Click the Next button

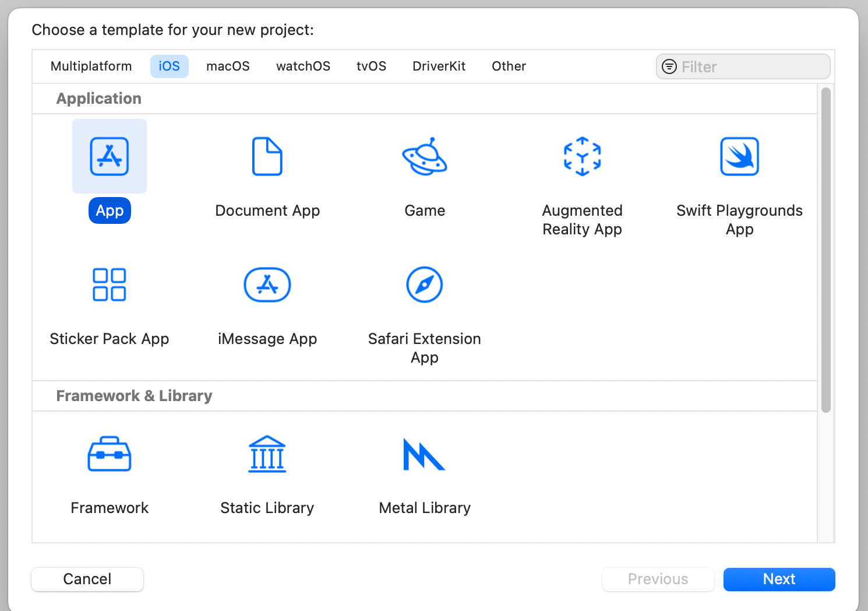(x=779, y=579)
